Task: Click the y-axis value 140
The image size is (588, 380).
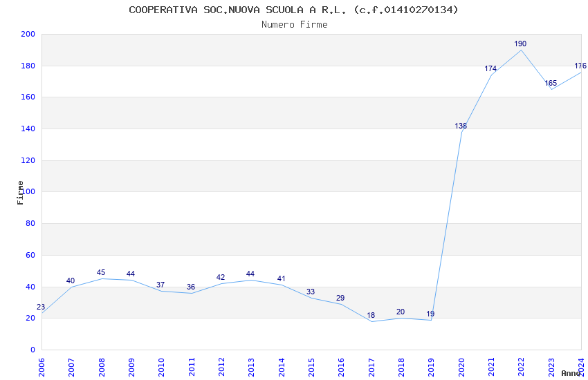Action: (28, 129)
